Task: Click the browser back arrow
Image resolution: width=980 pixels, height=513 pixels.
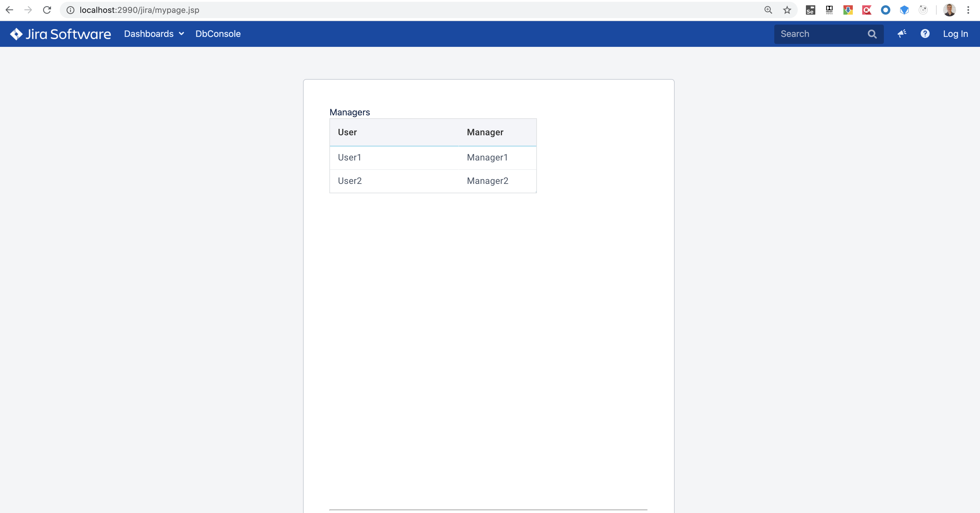Action: [9, 10]
